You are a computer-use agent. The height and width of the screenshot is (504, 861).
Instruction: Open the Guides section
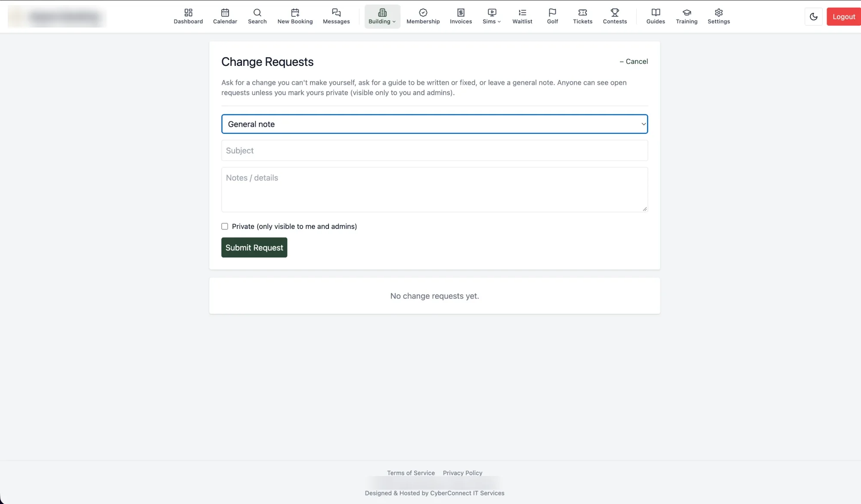[x=656, y=16]
